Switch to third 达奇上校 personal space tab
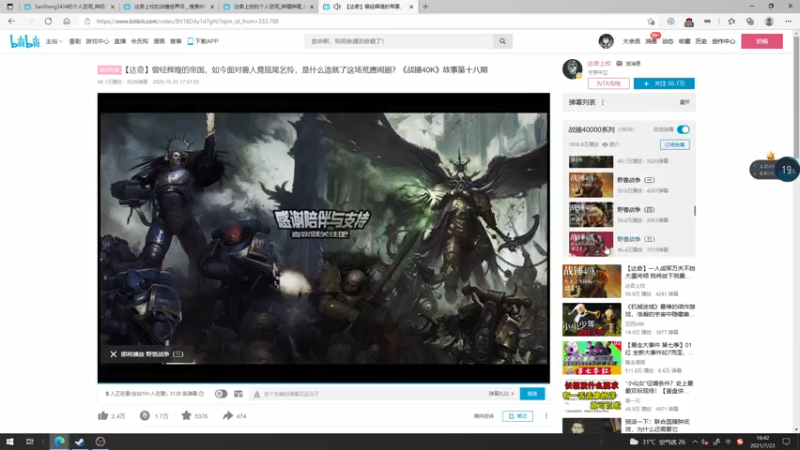800x450 pixels. (269, 7)
